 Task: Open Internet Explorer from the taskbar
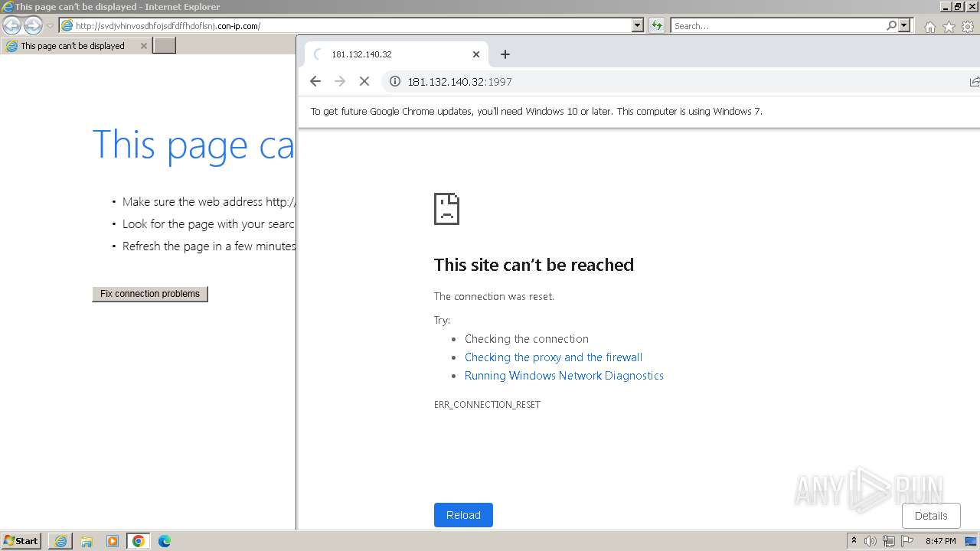pyautogui.click(x=61, y=541)
